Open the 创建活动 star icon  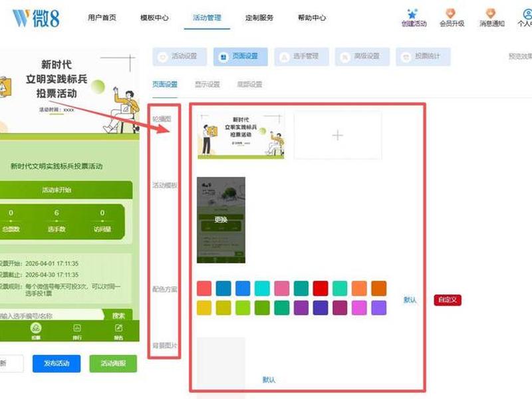[412, 14]
